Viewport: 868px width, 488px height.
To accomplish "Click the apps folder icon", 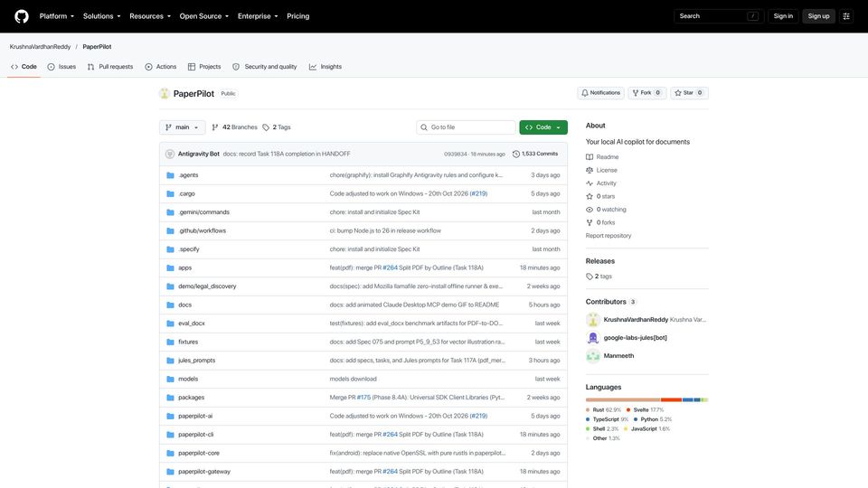I will (x=171, y=267).
